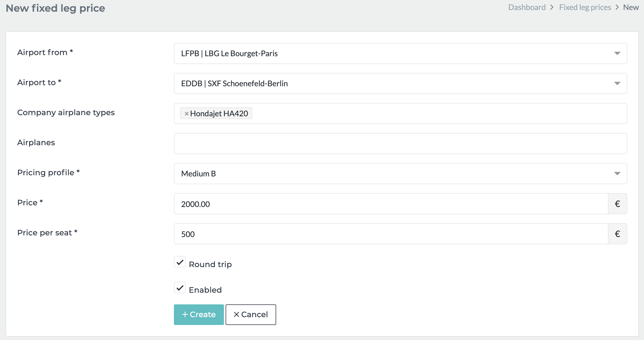Click the X icon on Cancel button
Screen dimensions: 644x340
point(236,314)
